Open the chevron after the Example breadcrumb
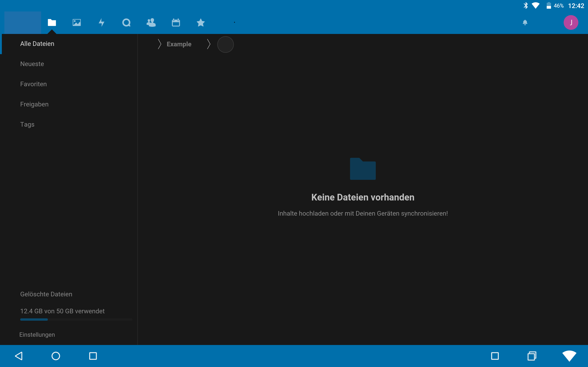Image resolution: width=588 pixels, height=367 pixels. (x=209, y=44)
